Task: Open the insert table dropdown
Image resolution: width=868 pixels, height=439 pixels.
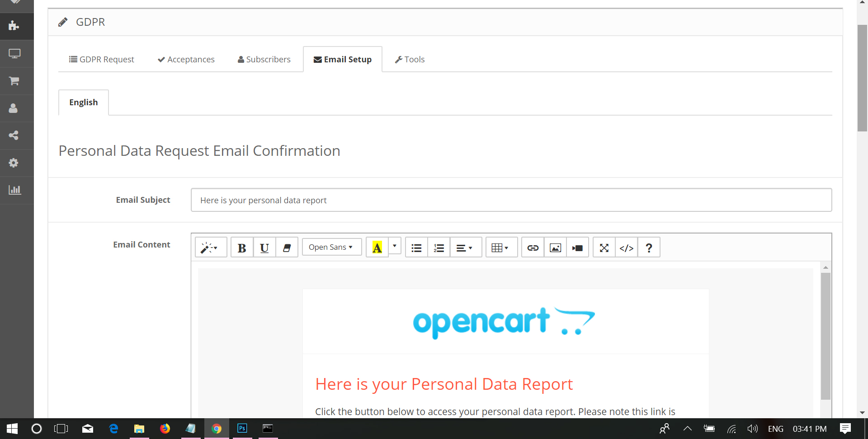Action: (501, 248)
